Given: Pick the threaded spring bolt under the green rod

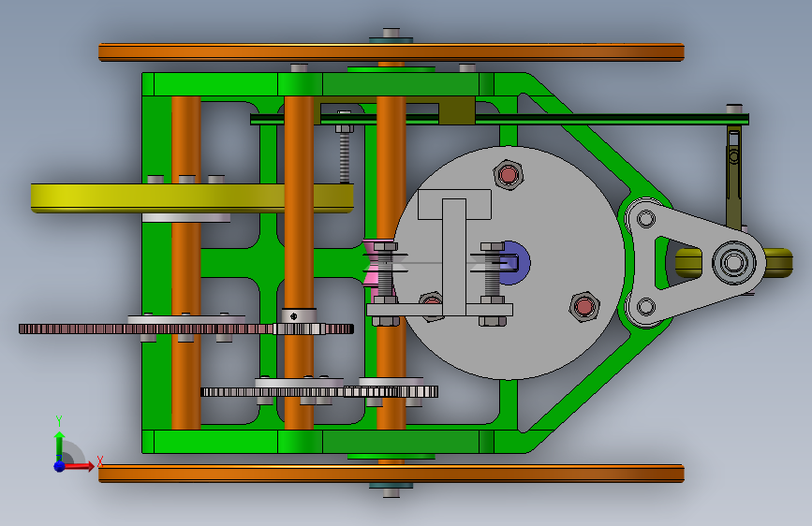Looking at the screenshot, I should click(x=345, y=148).
